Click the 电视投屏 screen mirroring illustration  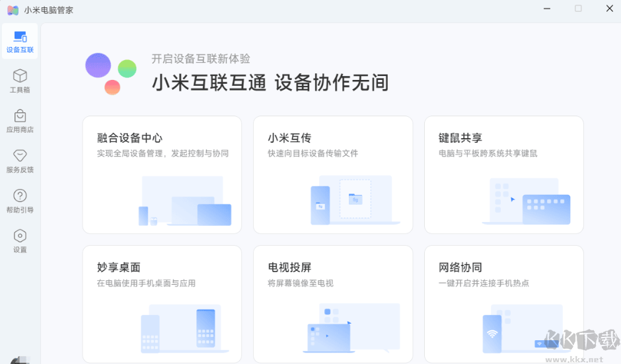coord(351,328)
